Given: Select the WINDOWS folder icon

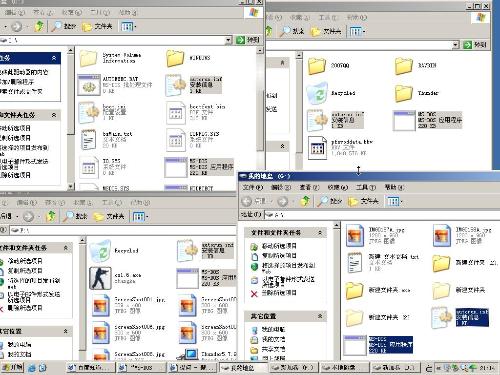Looking at the screenshot, I should point(175,58).
